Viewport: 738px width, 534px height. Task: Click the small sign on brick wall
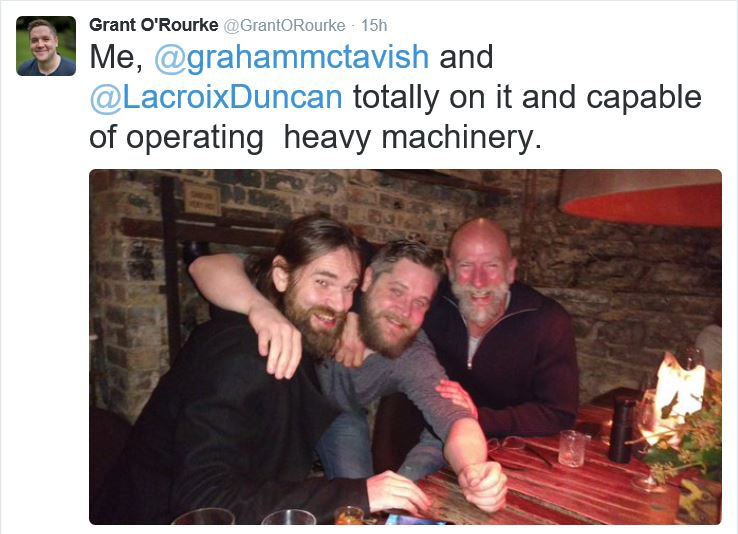(x=202, y=199)
